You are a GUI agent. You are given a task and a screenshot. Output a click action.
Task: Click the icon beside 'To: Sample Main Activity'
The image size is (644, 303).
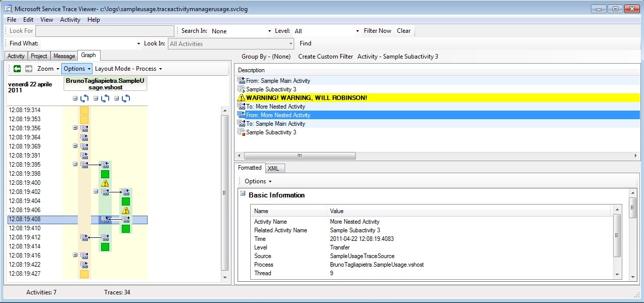pos(241,124)
